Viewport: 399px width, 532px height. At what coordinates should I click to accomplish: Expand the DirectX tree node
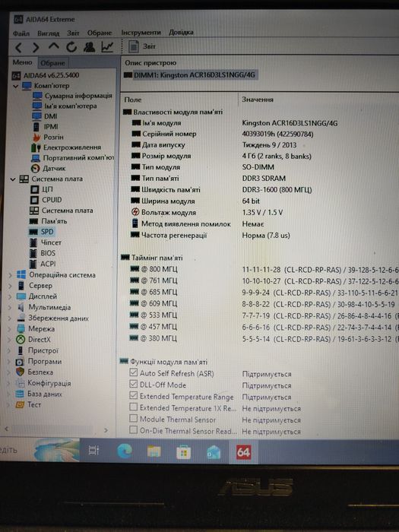(x=10, y=340)
